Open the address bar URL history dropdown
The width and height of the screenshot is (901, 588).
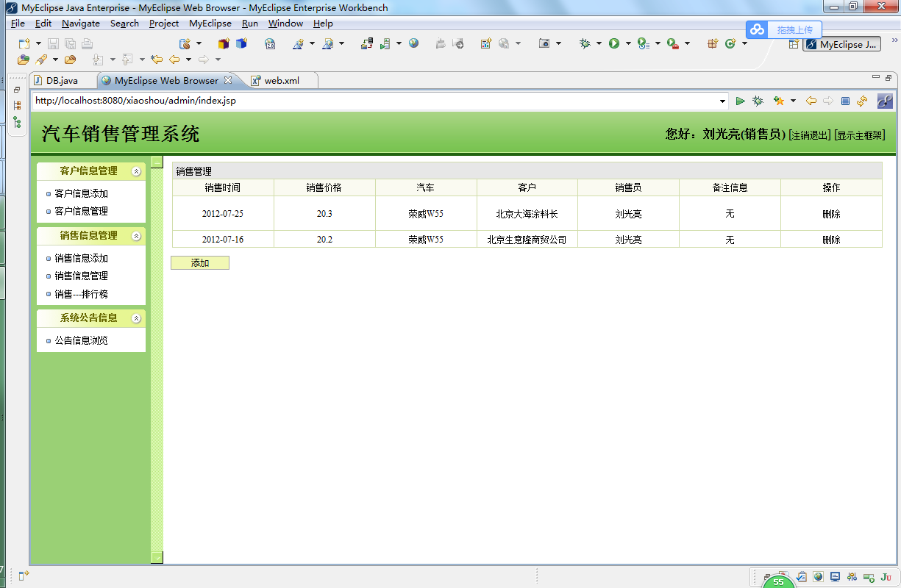tap(723, 101)
